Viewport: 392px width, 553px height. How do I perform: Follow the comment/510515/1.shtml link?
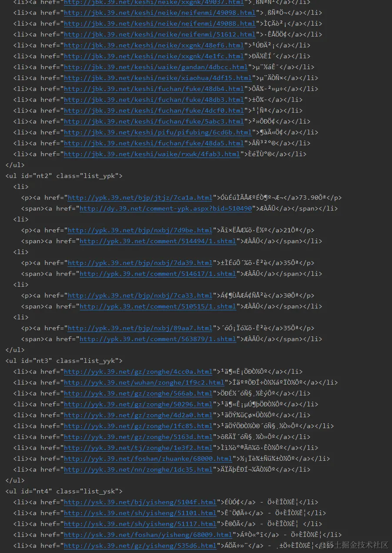(x=158, y=306)
